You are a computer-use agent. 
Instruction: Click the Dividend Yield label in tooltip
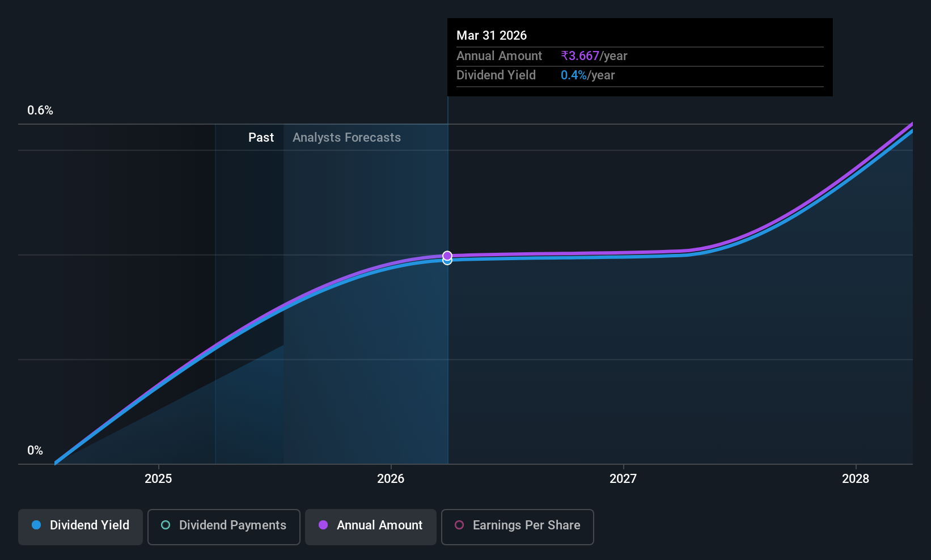(x=496, y=75)
